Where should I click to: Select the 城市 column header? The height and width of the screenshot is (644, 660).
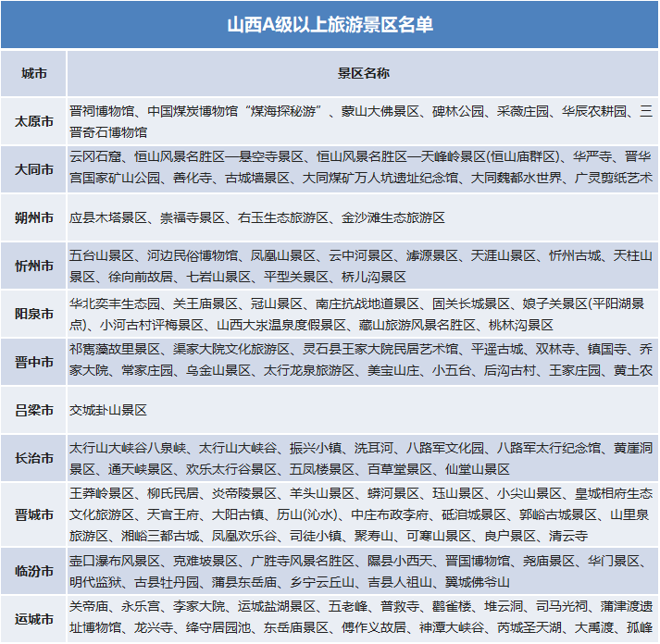(x=34, y=73)
